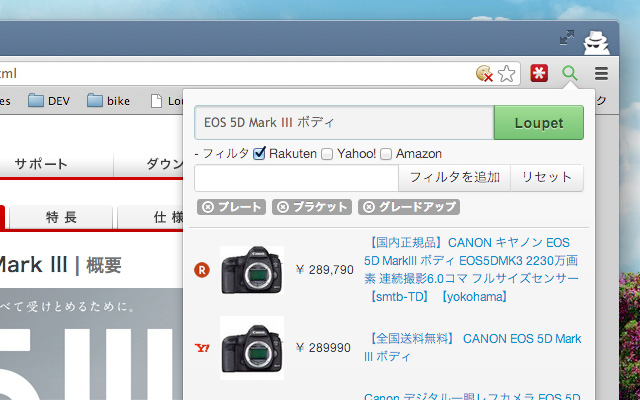This screenshot has width=640, height=400.
Task: Click the blocked cookie icon in address bar
Action: click(484, 74)
